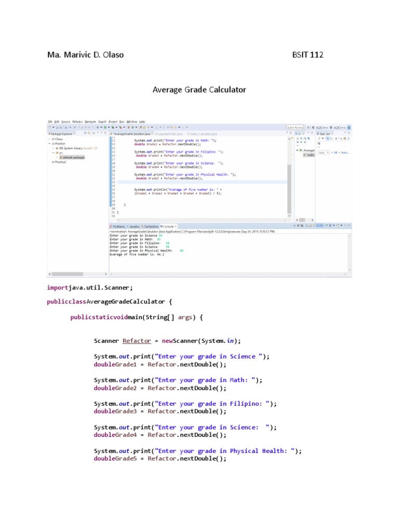
Task: Select the Task List tab
Action: [x=324, y=134]
